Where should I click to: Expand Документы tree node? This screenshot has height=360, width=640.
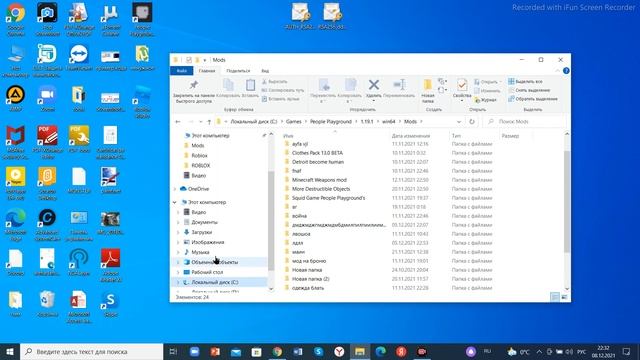178,222
